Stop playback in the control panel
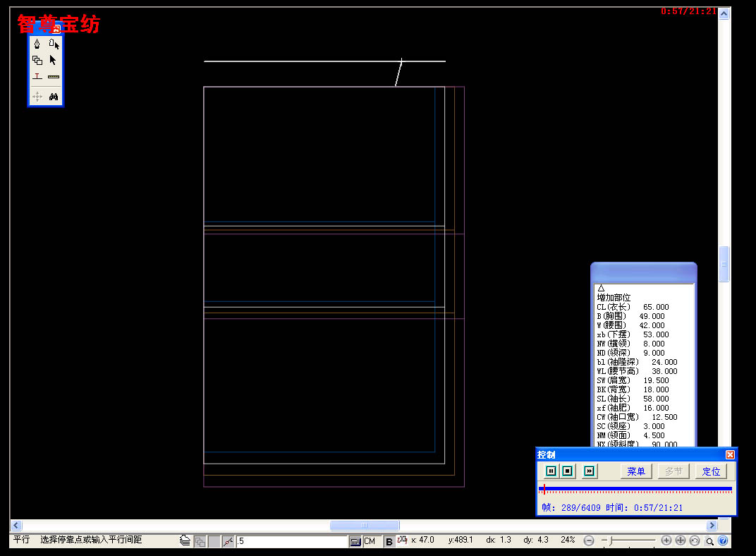 568,471
